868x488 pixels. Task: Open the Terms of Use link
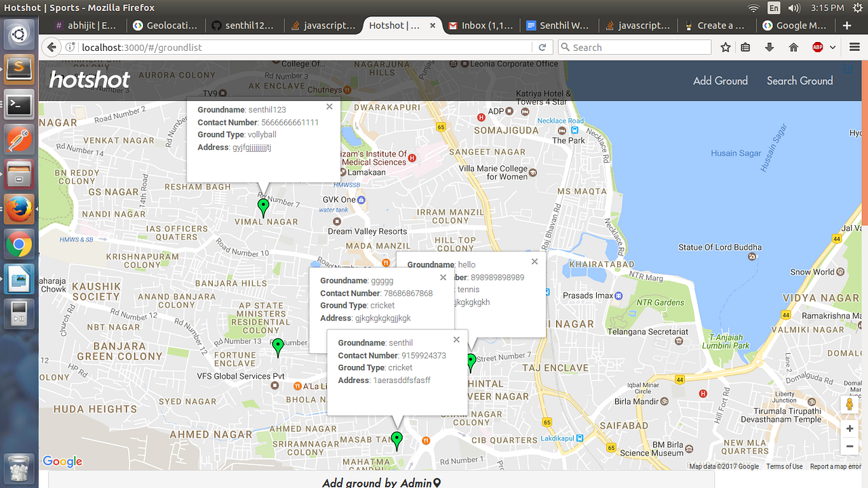pyautogui.click(x=784, y=466)
